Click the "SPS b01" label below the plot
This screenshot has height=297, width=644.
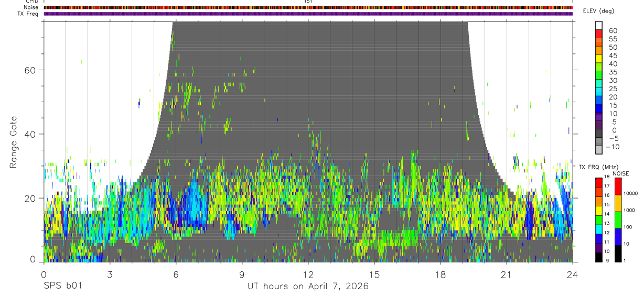point(62,287)
